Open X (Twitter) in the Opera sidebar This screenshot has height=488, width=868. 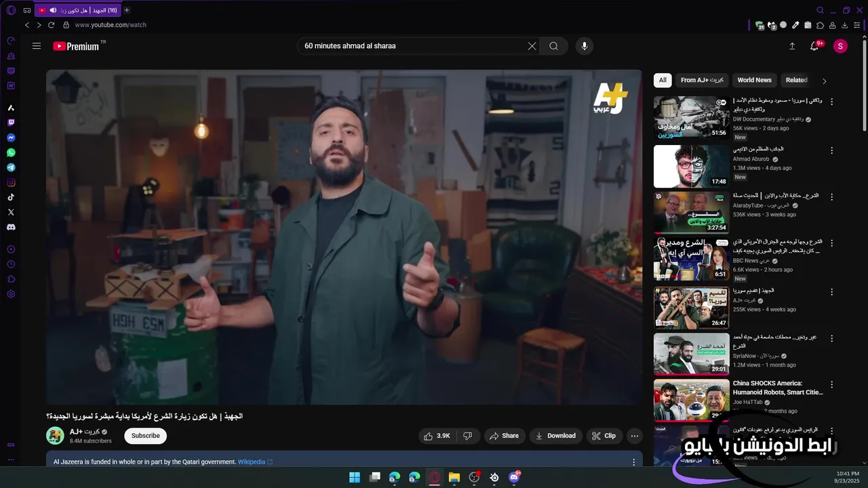pyautogui.click(x=11, y=212)
